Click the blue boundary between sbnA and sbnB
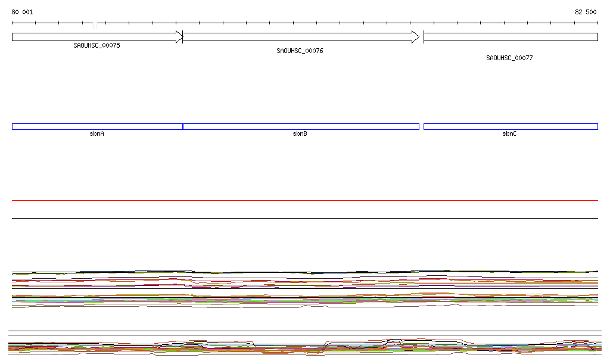Viewport: 610px width, 364px height. click(x=183, y=126)
